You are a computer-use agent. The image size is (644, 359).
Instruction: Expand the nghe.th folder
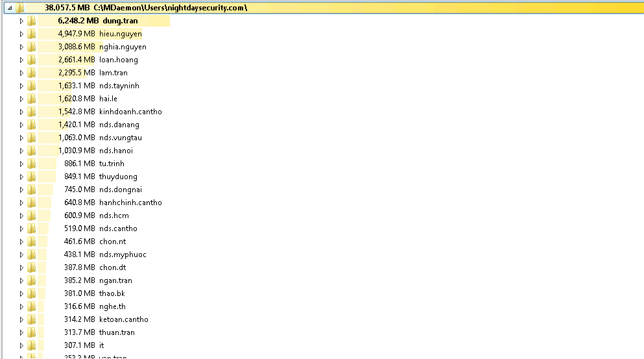[x=21, y=306]
